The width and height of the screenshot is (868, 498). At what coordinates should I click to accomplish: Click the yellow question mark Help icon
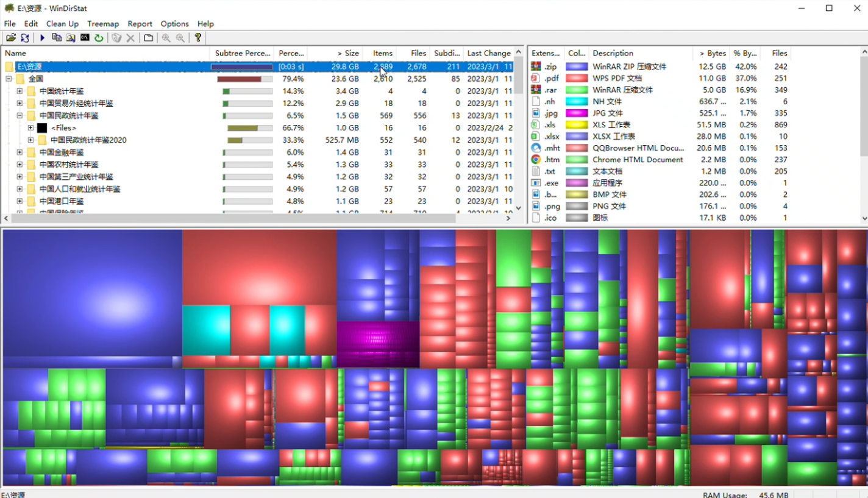click(198, 38)
